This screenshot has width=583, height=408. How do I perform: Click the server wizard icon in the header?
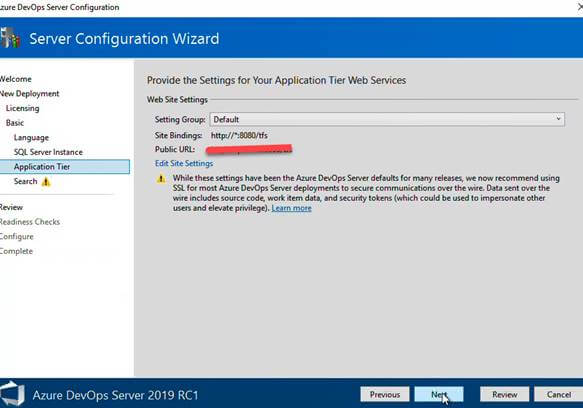[10, 38]
